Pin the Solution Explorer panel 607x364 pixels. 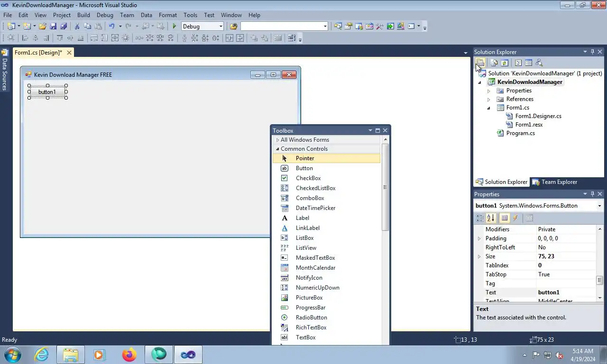tap(592, 52)
